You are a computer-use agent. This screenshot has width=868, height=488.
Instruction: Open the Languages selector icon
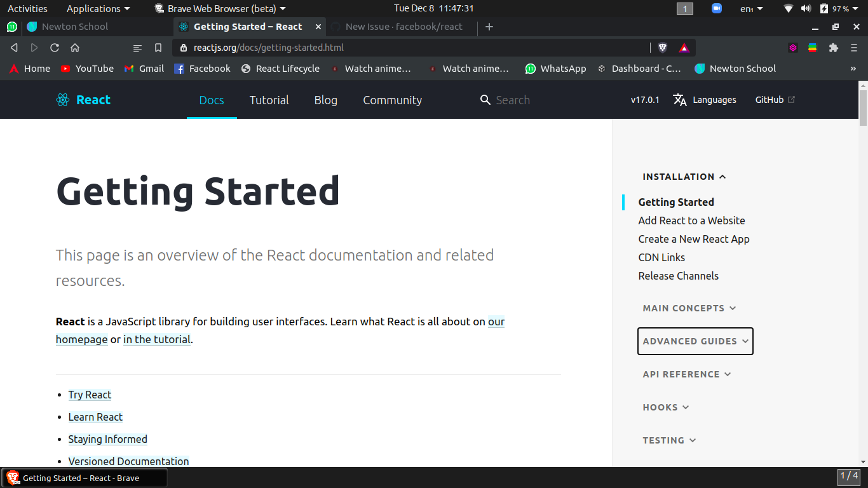(x=679, y=100)
